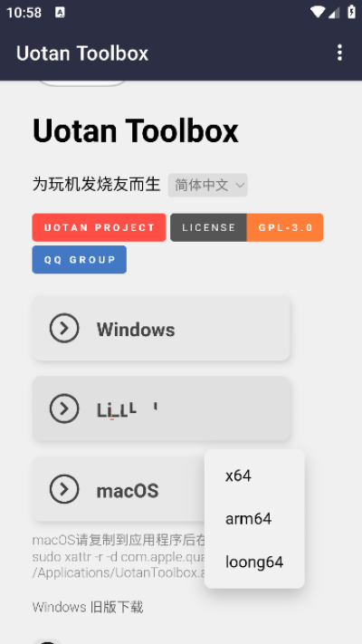Viewport: 362px width, 644px height.
Task: Tap the battery status icon
Action: (x=351, y=12)
